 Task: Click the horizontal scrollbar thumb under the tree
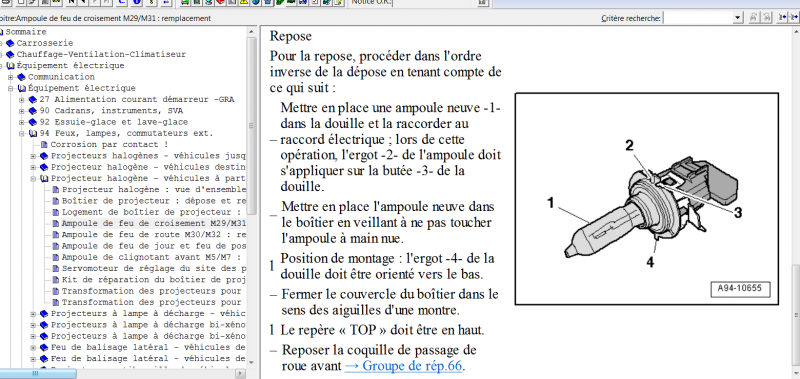click(x=38, y=374)
